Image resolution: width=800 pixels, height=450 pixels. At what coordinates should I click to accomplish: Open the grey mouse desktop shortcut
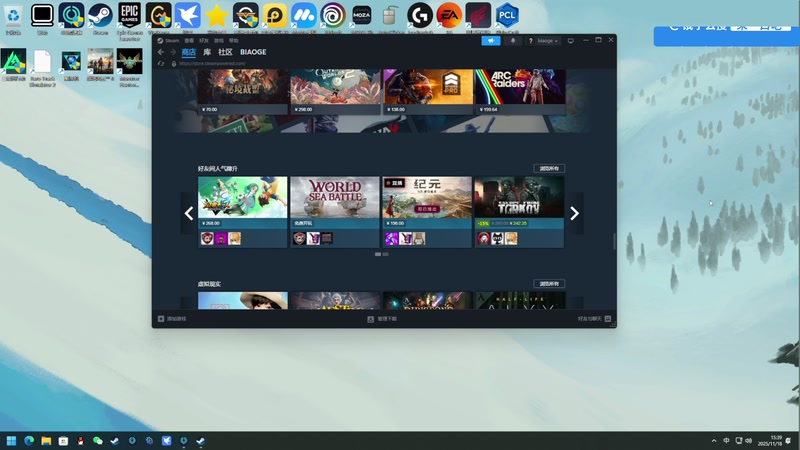coord(391,19)
